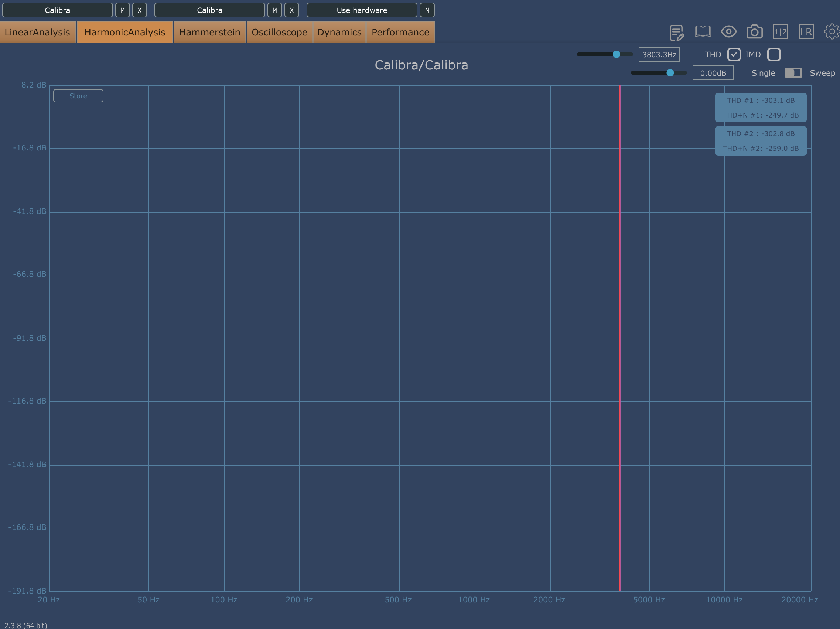
Task: Click the Calibra/Calibra plot title
Action: 421,65
